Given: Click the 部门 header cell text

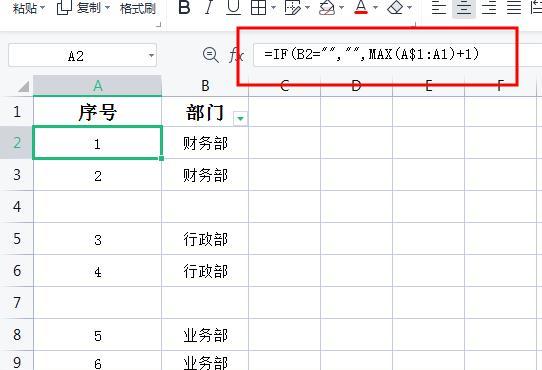Looking at the screenshot, I should point(205,113).
